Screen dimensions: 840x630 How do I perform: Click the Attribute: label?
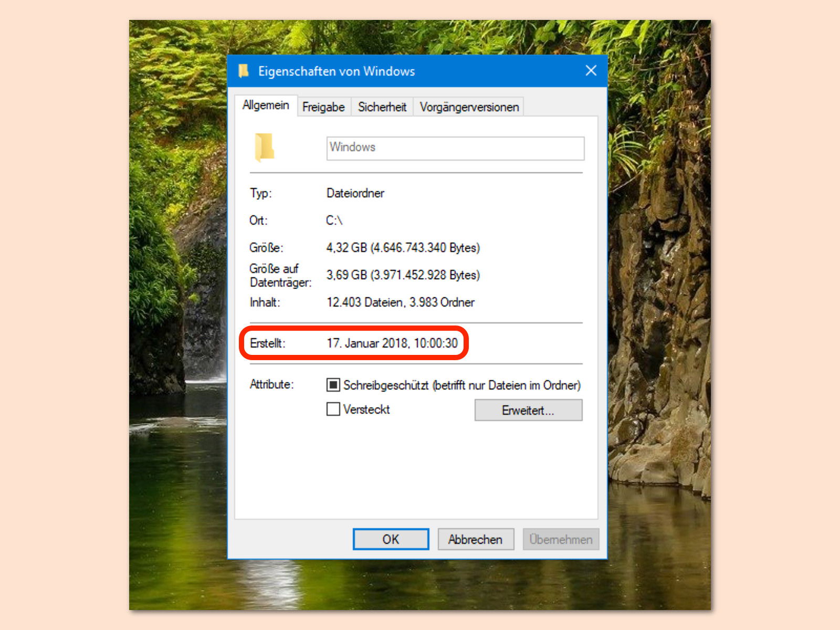(x=271, y=384)
